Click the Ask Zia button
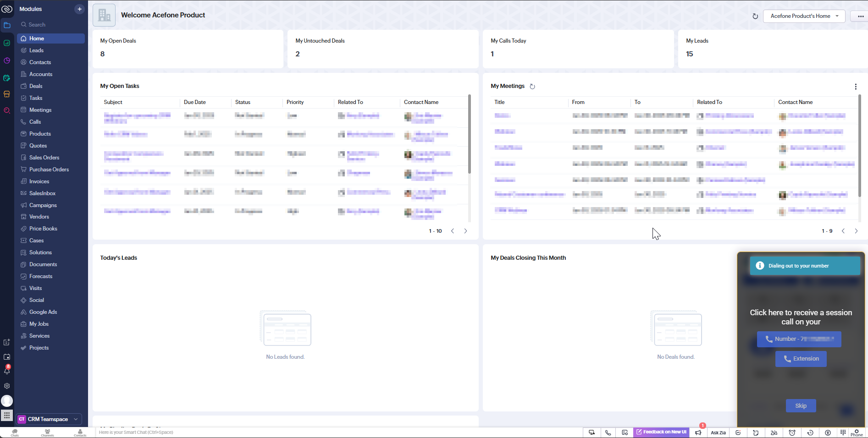Viewport: 868px width, 438px height. (718, 433)
